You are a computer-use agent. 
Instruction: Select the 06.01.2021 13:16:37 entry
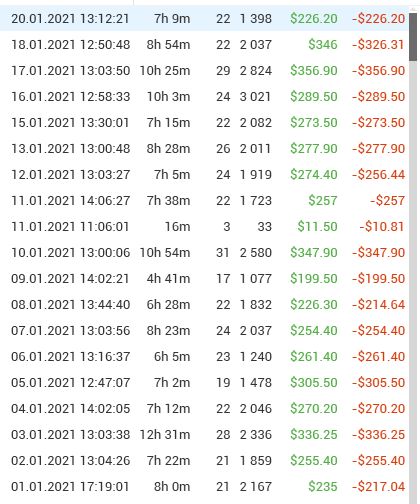click(204, 357)
